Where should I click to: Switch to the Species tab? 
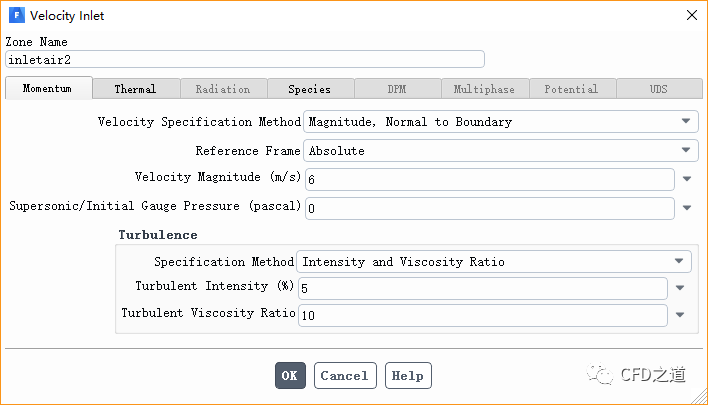(x=309, y=89)
